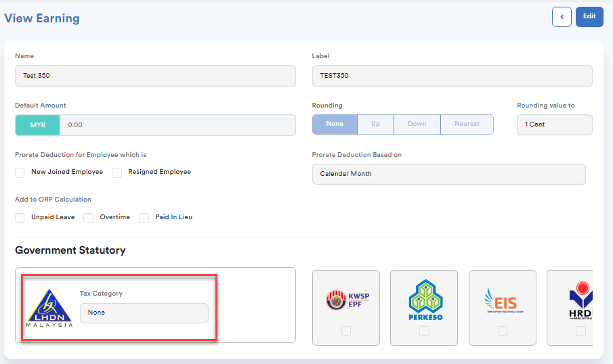Viewport: 613px width, 364px height.
Task: Toggle the Resigned Employee checkbox
Action: (117, 173)
